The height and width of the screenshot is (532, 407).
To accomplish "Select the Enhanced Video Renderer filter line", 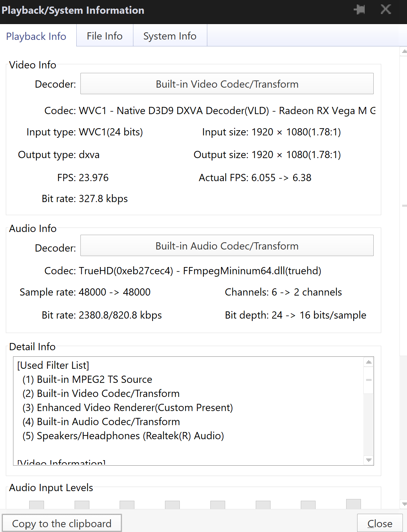I will 128,408.
